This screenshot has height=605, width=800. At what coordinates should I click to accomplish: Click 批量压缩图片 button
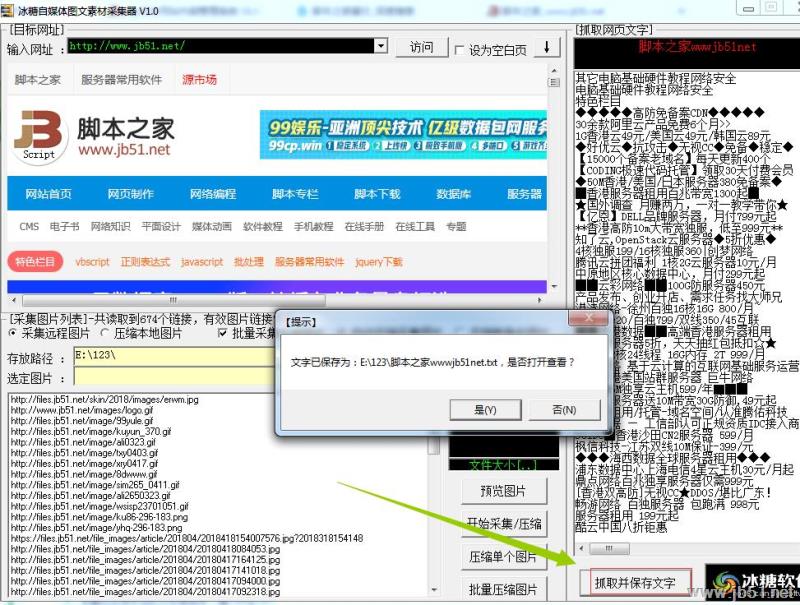(x=503, y=589)
